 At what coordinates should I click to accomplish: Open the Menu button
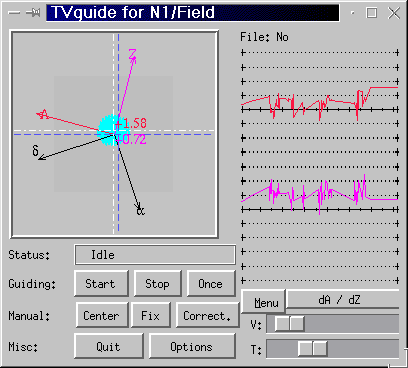(x=263, y=302)
